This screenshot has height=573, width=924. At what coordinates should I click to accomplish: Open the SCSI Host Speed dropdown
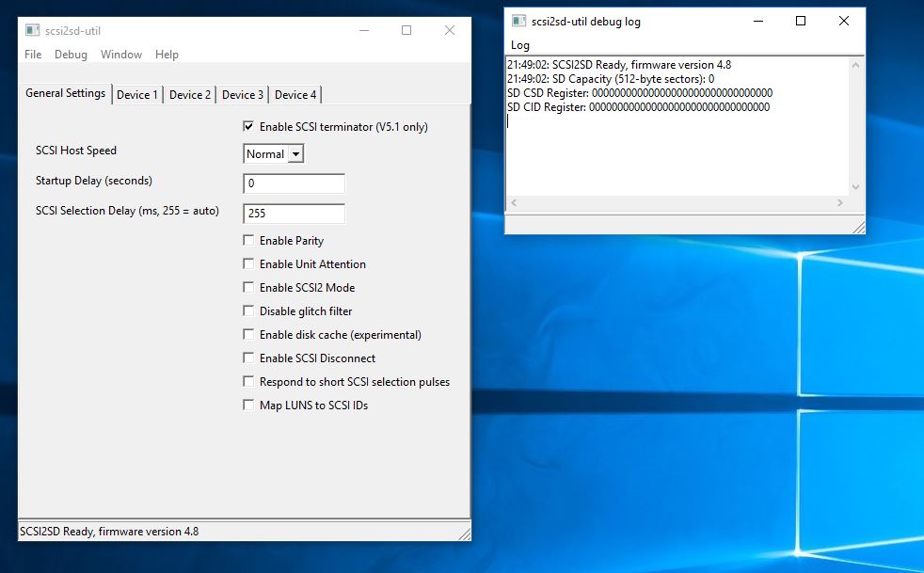coord(274,154)
